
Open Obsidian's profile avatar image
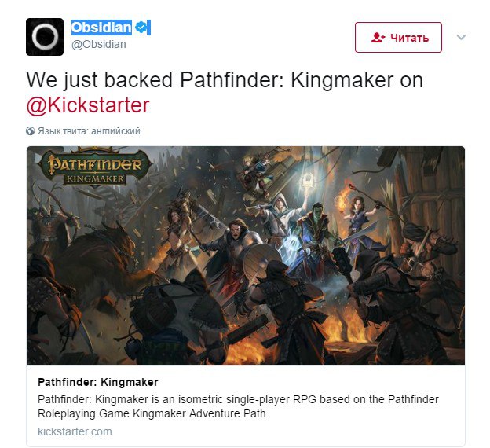(45, 37)
